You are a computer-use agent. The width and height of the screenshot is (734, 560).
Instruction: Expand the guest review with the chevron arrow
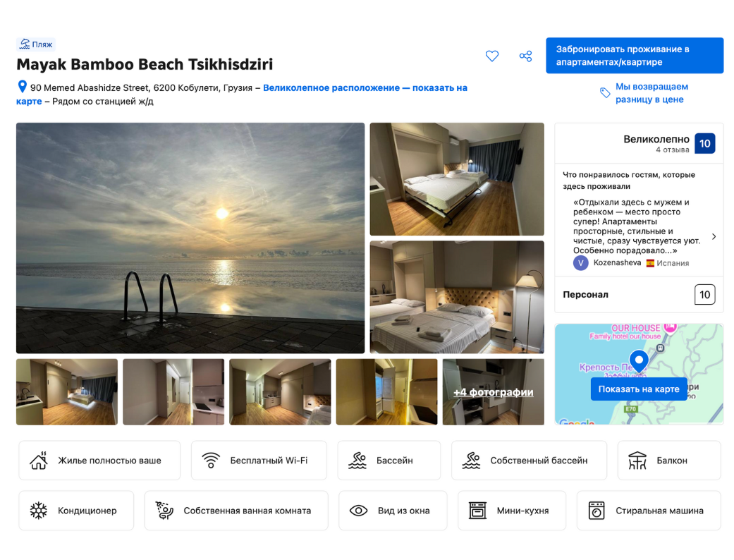coord(714,237)
